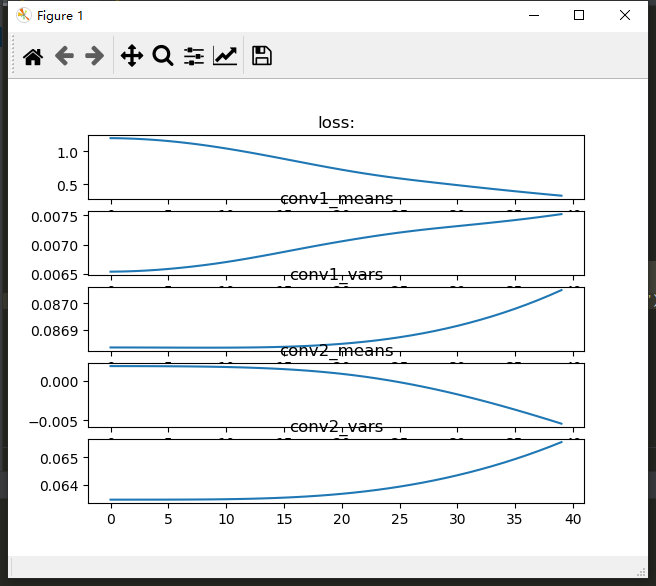Save the figure to a file
The height and width of the screenshot is (586, 656).
262,56
